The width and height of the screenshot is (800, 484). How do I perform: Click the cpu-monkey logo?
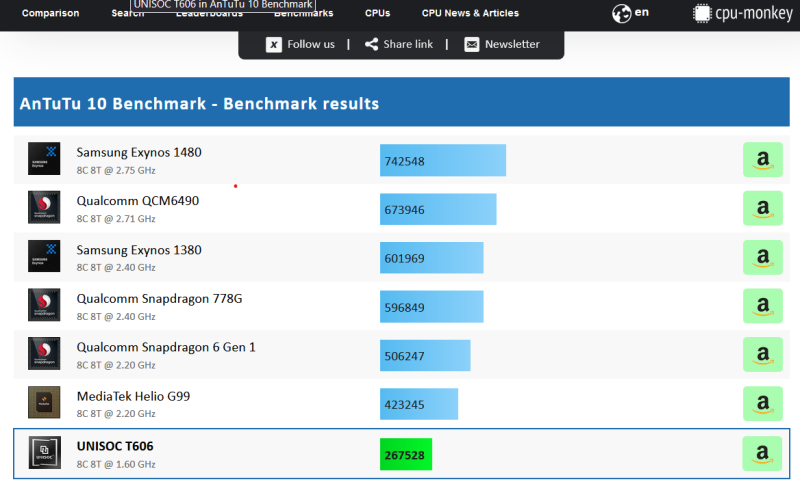(743, 13)
